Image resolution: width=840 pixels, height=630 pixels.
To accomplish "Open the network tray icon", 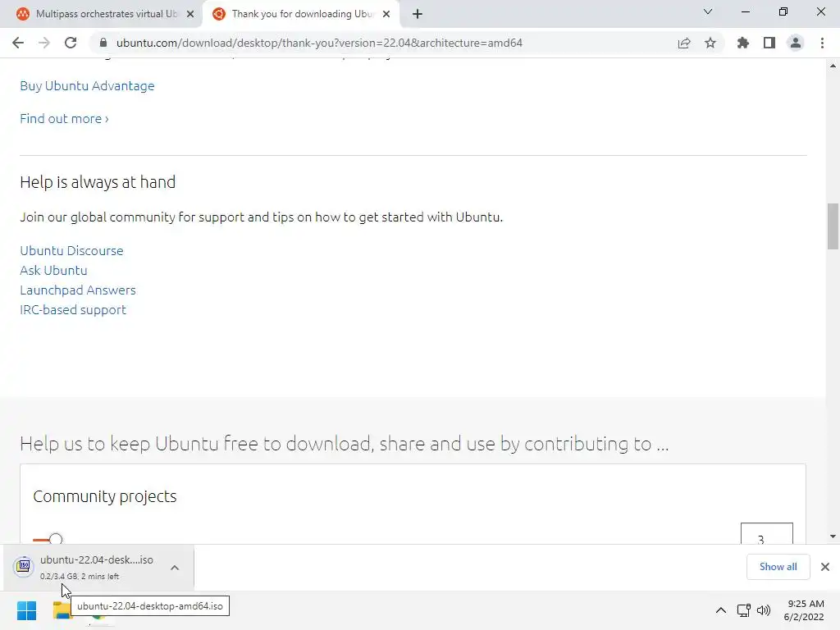I will pos(743,610).
